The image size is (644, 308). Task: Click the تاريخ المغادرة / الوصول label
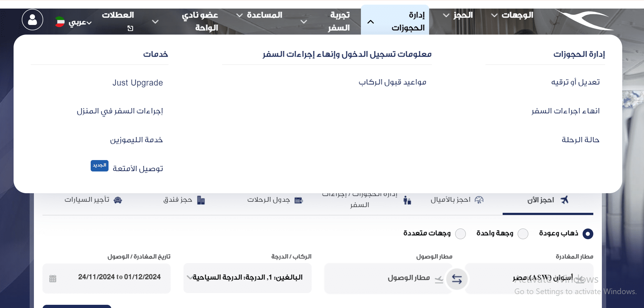139,257
